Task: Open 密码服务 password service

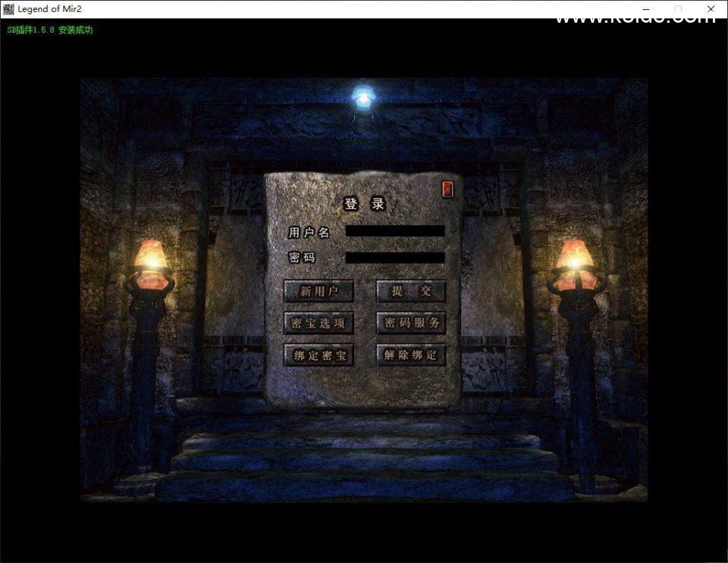Action: (x=411, y=324)
